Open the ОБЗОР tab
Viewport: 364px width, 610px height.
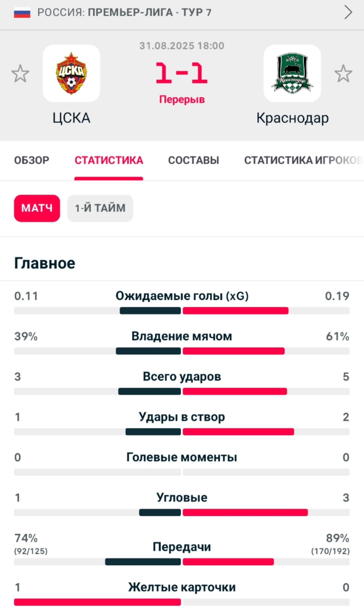pyautogui.click(x=32, y=160)
